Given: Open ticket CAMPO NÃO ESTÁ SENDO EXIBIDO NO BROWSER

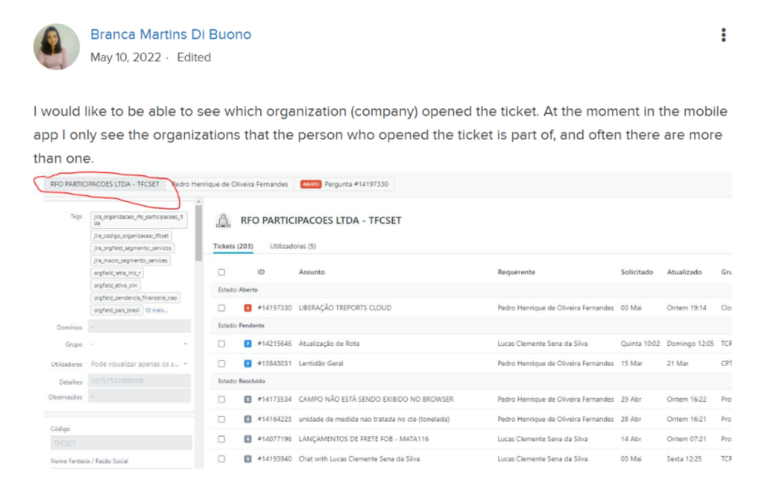Looking at the screenshot, I should pyautogui.click(x=376, y=399).
